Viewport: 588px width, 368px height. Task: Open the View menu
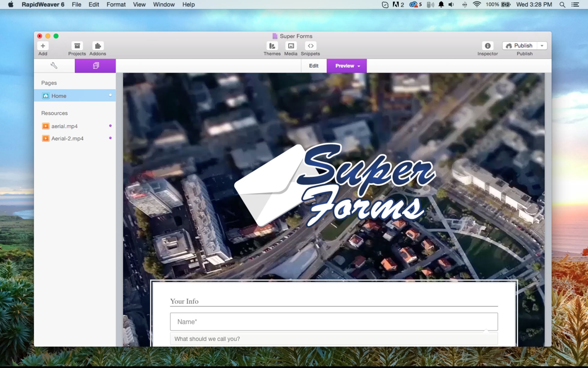(x=139, y=5)
